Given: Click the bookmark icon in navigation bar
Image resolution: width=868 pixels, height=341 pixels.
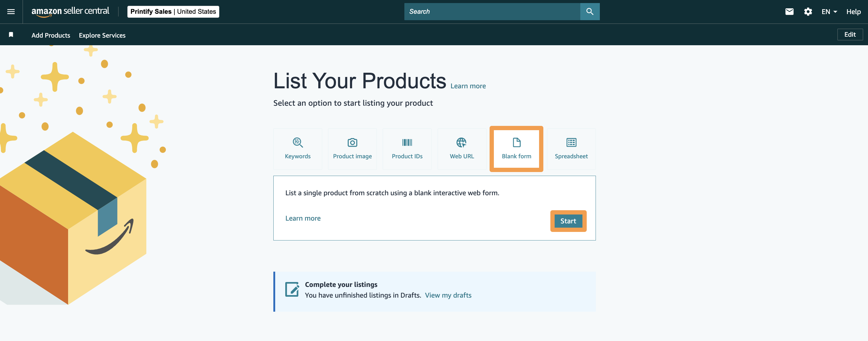Looking at the screenshot, I should [x=11, y=35].
